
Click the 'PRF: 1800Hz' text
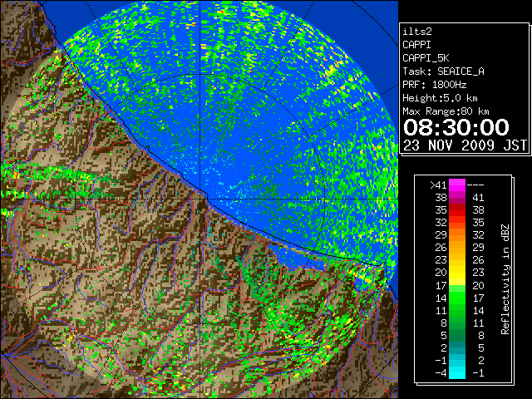point(434,85)
